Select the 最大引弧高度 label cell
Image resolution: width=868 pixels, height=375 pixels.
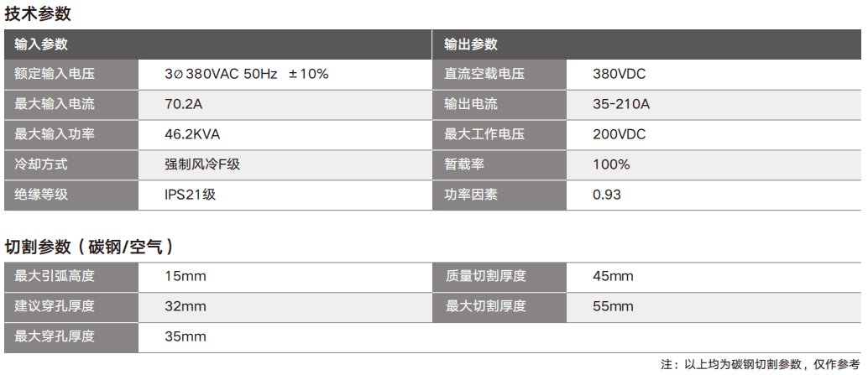55,276
